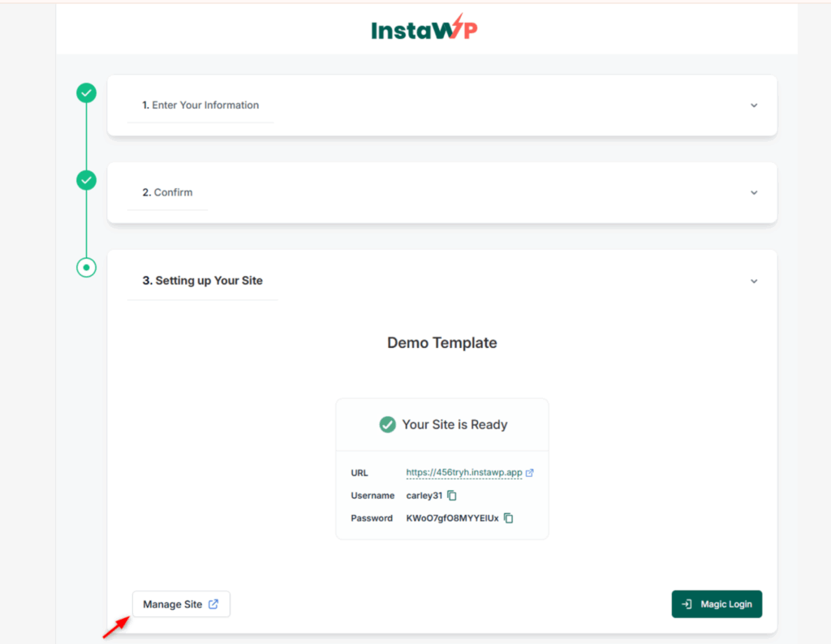Click the step 3 active circle indicator
Image resolution: width=831 pixels, height=644 pixels.
tap(86, 268)
